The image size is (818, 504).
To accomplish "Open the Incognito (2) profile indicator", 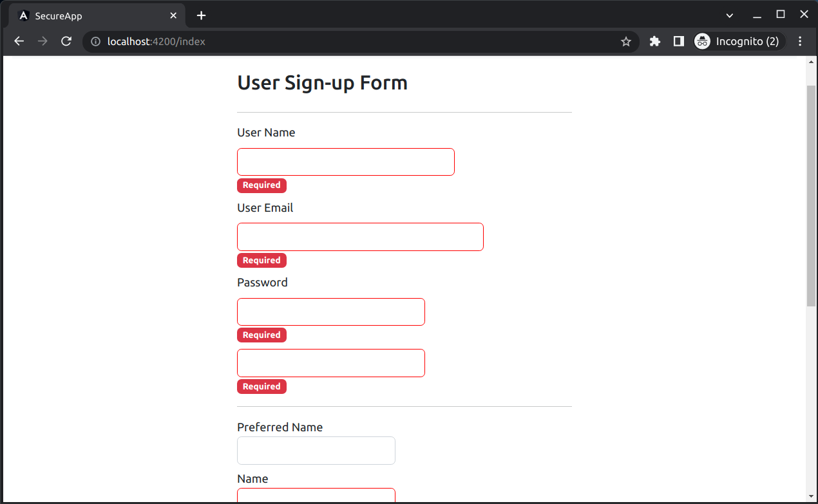I will pyautogui.click(x=739, y=41).
